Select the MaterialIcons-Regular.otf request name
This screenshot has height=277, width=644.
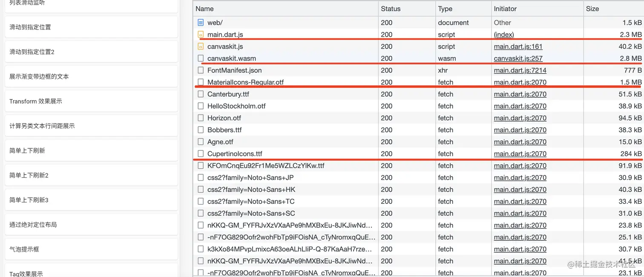[x=245, y=82]
